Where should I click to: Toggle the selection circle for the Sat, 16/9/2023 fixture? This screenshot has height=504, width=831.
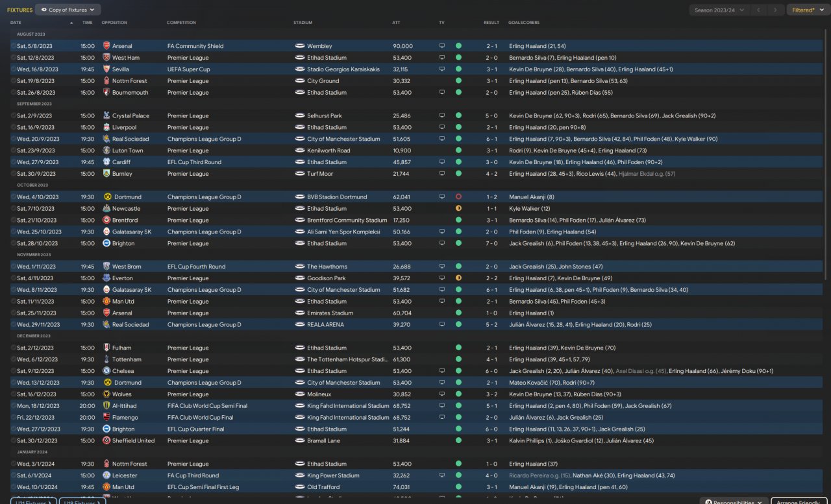click(x=13, y=128)
